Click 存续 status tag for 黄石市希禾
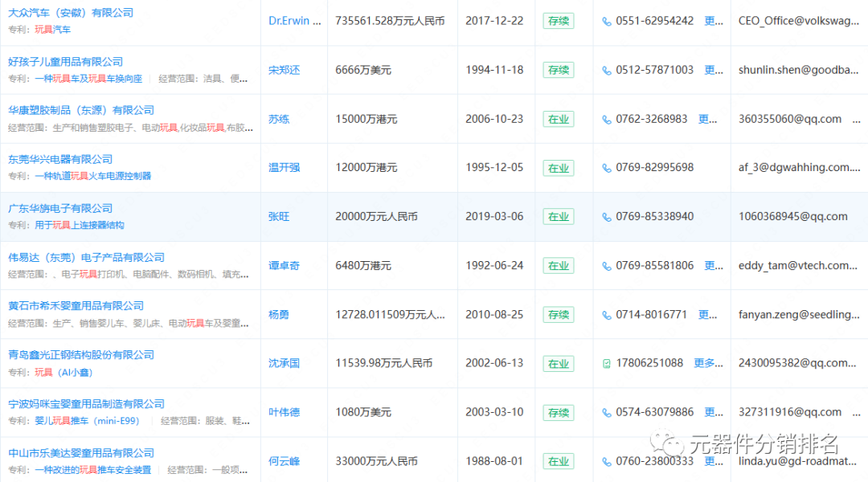The image size is (868, 482). (558, 314)
